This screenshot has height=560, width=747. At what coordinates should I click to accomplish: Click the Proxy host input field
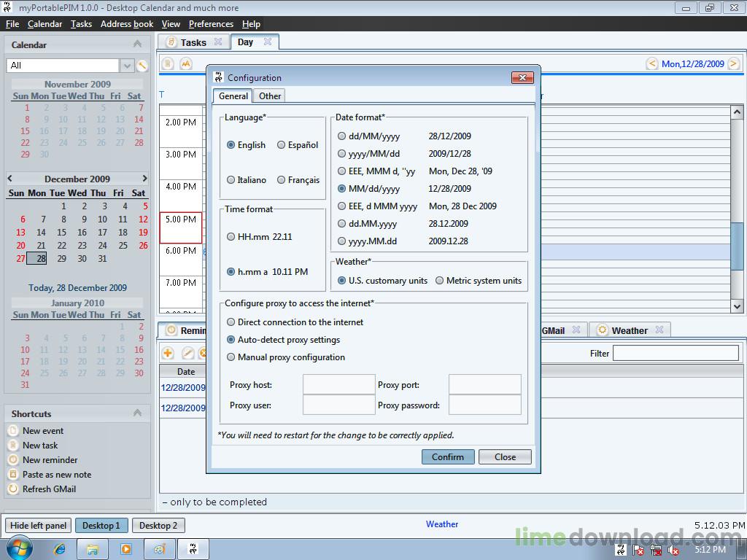[x=338, y=385]
